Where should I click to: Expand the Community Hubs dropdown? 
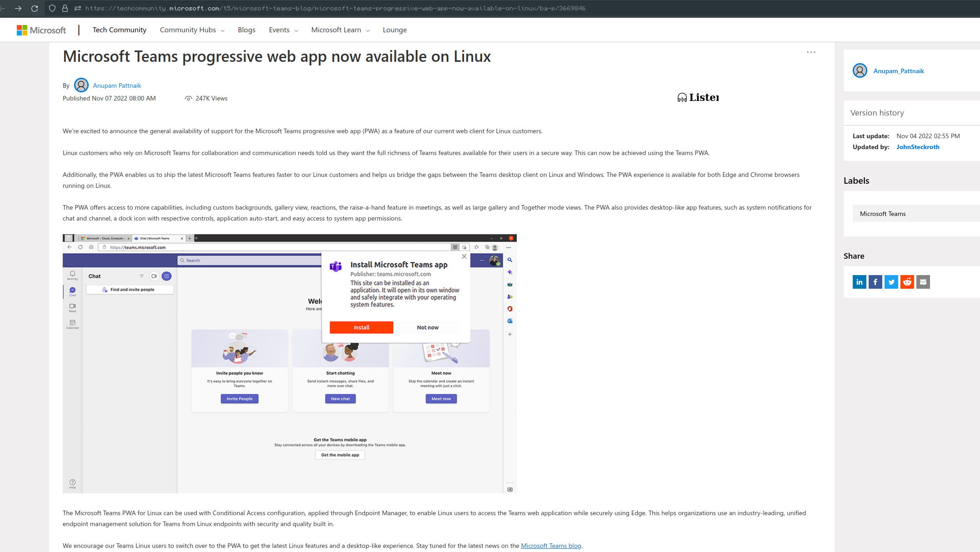(192, 30)
